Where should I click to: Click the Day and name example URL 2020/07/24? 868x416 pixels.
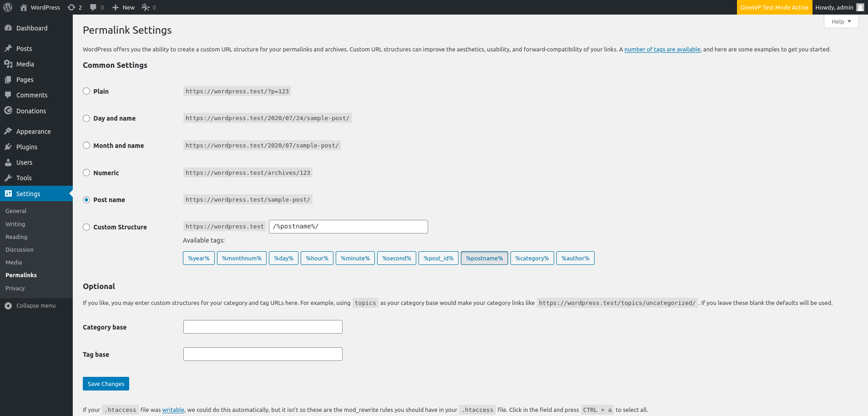267,118
